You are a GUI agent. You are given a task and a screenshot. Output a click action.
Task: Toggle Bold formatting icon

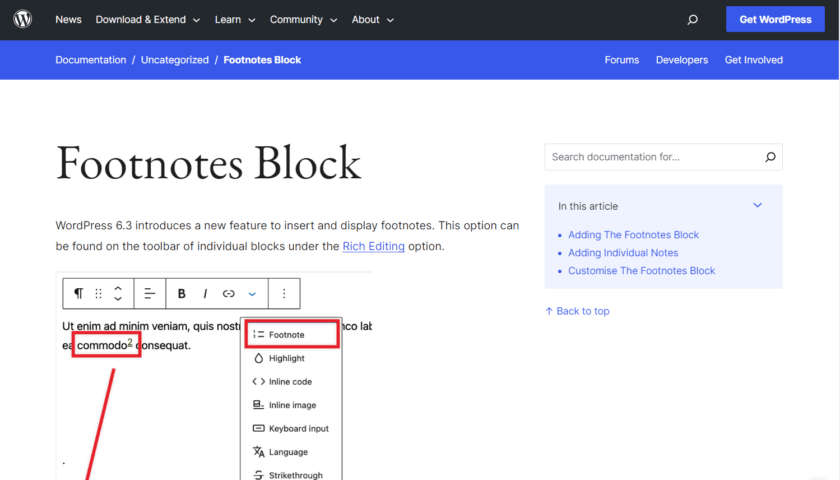(182, 294)
